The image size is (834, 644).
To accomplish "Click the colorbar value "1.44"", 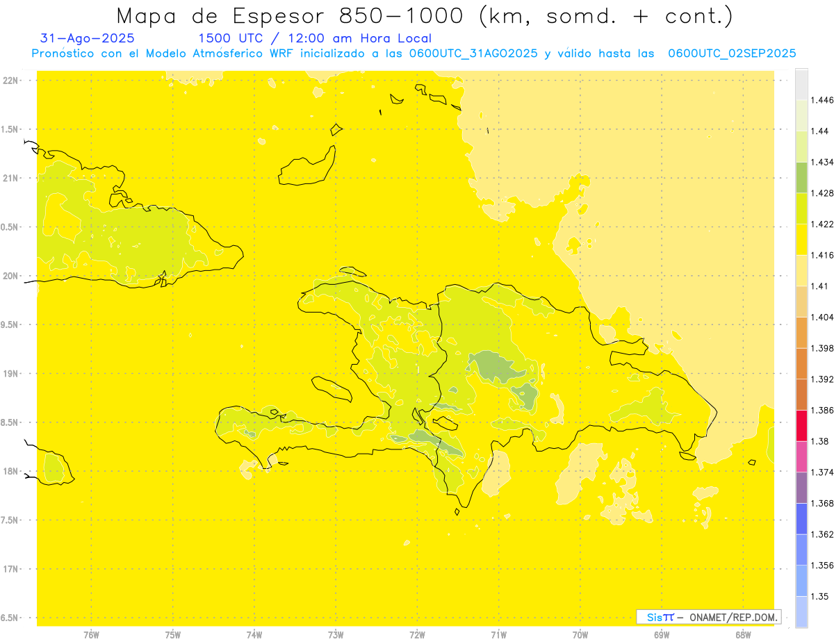I will pos(819,131).
